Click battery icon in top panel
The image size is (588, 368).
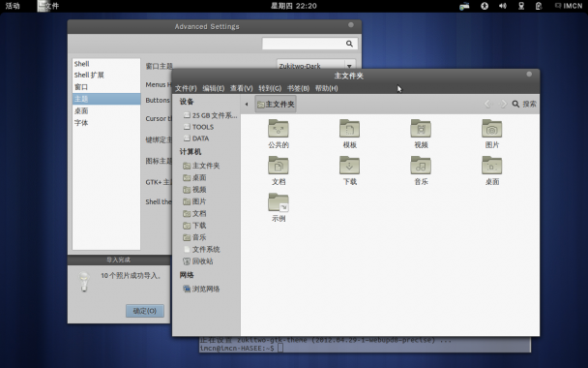tap(539, 6)
